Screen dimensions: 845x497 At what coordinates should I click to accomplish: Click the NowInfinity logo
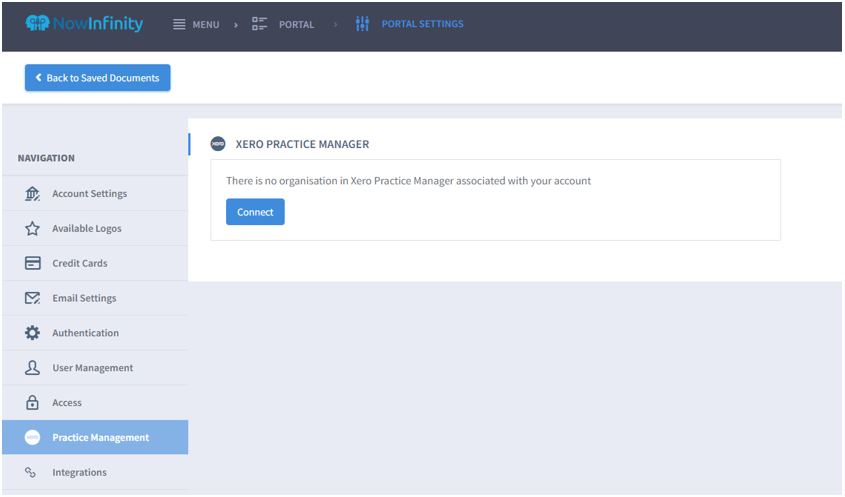click(84, 24)
